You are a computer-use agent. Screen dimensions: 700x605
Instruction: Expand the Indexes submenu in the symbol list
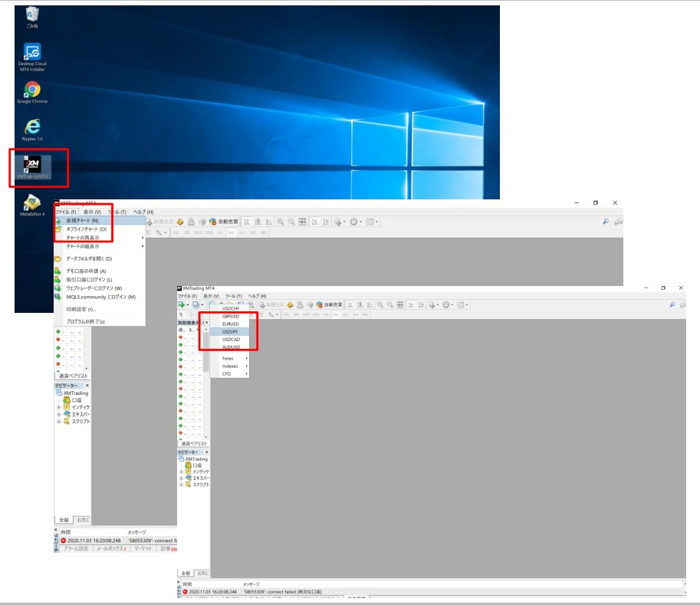coord(229,366)
